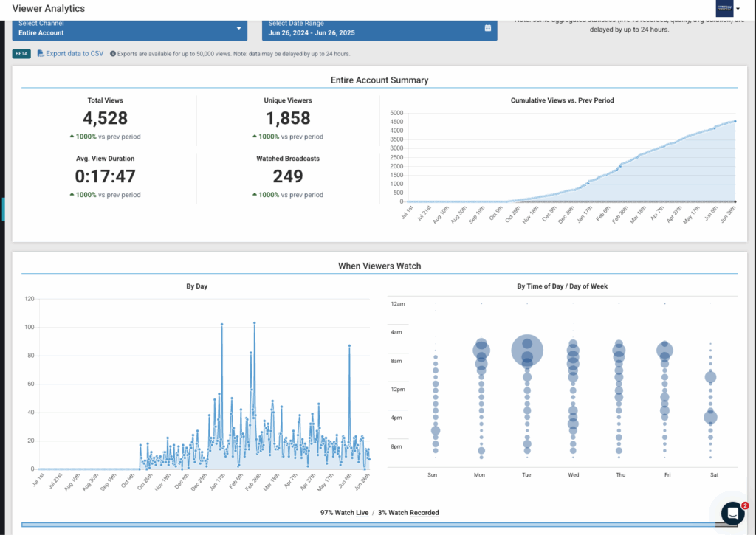Open the chat support widget

732,513
